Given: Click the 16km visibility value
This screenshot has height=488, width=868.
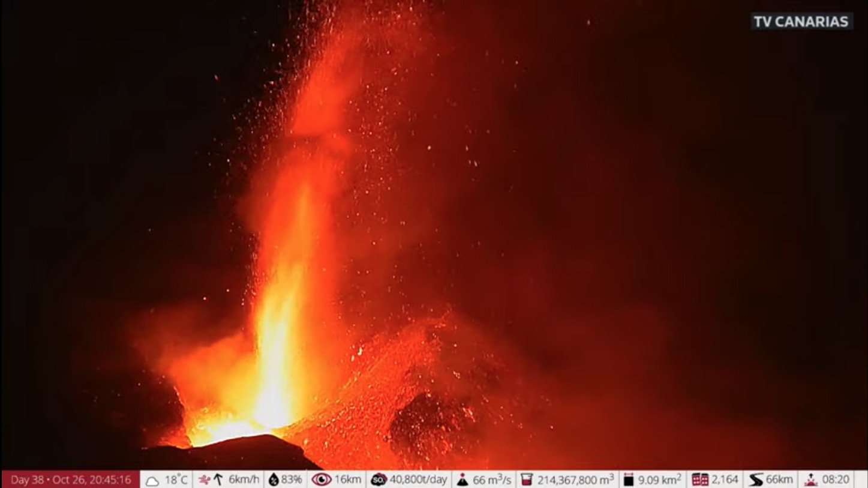Looking at the screenshot, I should 347,480.
